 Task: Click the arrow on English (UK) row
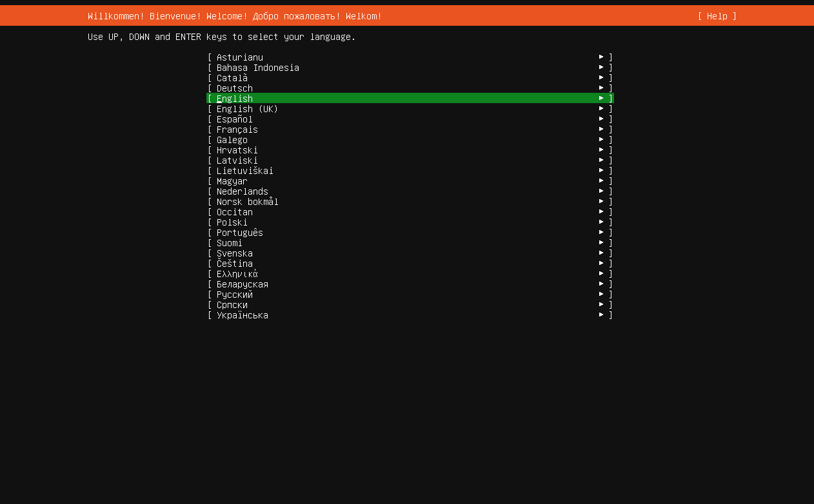click(x=601, y=108)
